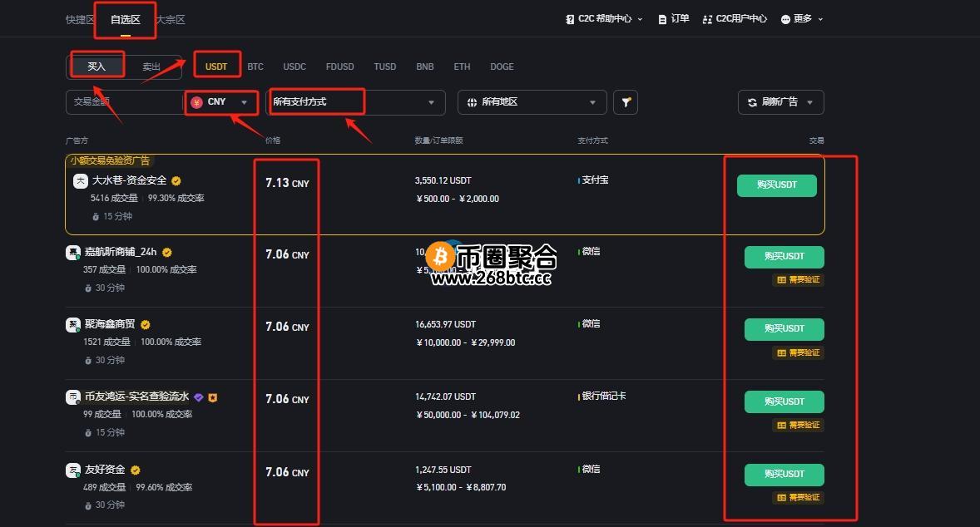
Task: Toggle to 买入 buy mode
Action: tap(97, 66)
